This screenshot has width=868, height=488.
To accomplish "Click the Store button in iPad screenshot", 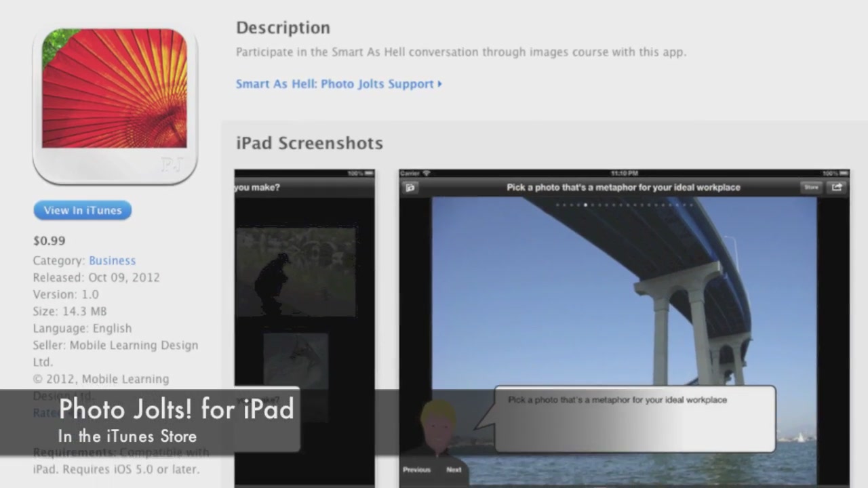I will point(811,187).
